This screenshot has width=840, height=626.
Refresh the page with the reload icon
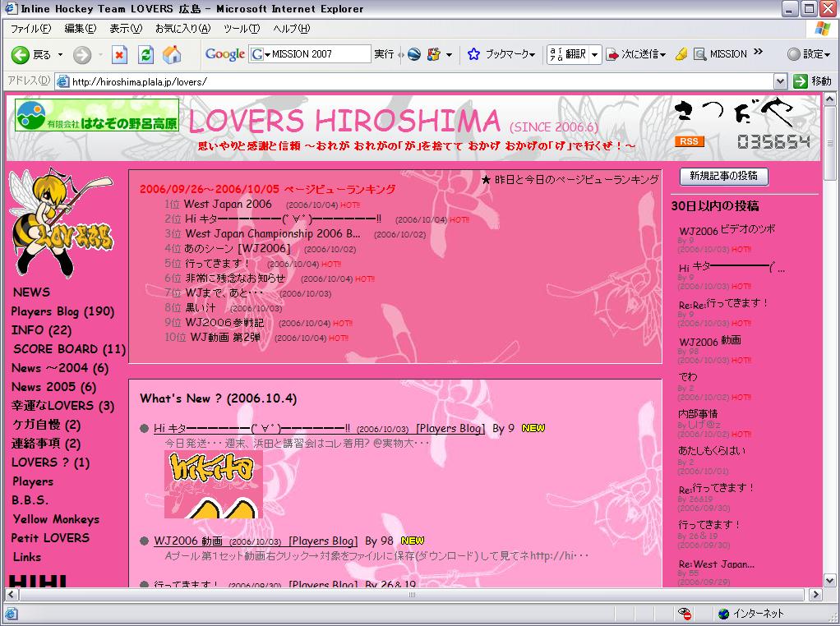pos(145,55)
